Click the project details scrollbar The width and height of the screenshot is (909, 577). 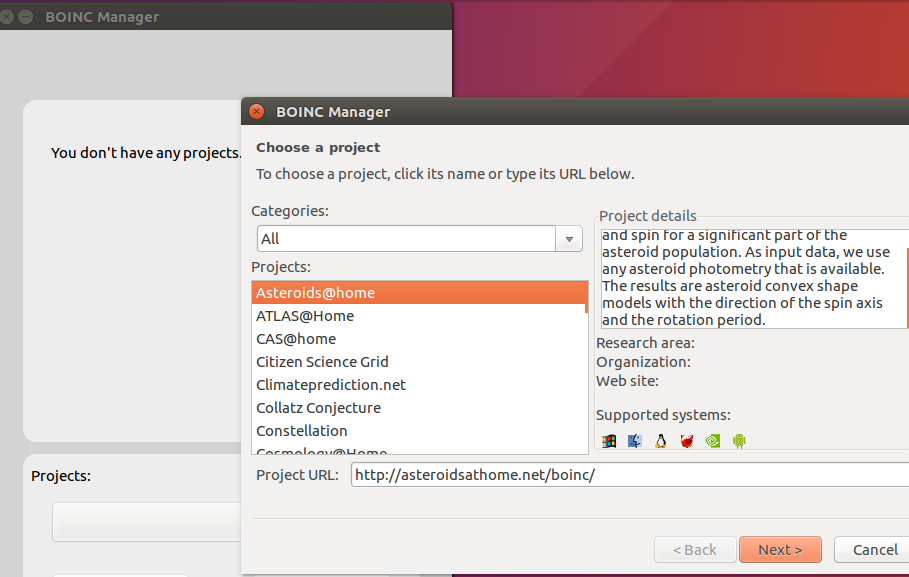click(x=907, y=288)
